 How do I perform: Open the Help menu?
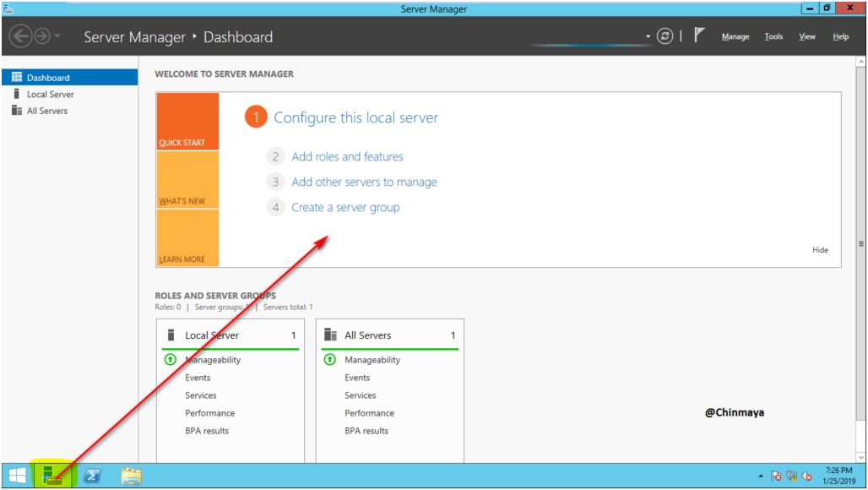(840, 36)
